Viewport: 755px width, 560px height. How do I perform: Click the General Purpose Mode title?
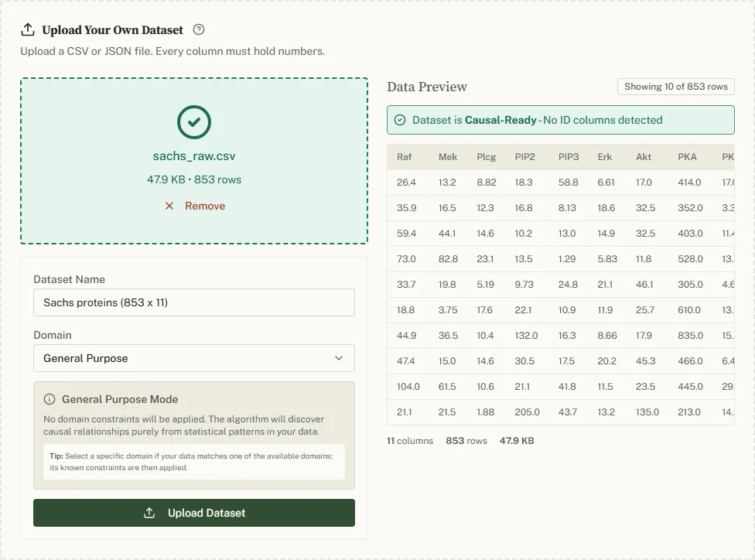pos(120,399)
